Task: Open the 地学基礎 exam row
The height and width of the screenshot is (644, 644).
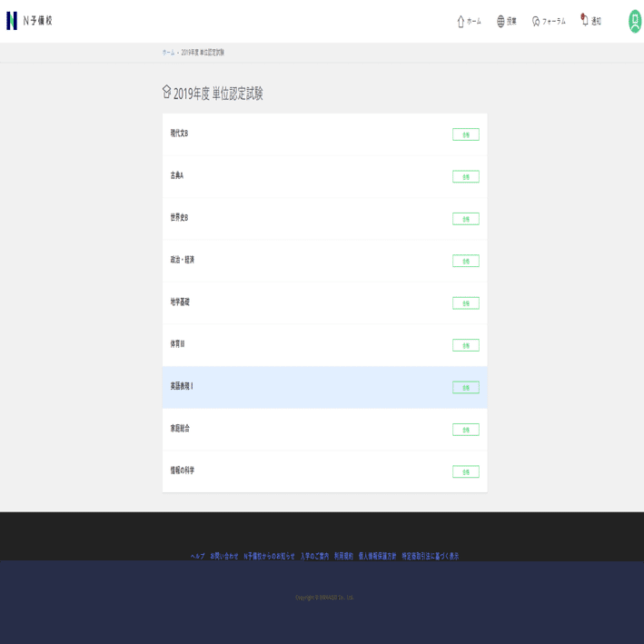Action: tap(325, 303)
